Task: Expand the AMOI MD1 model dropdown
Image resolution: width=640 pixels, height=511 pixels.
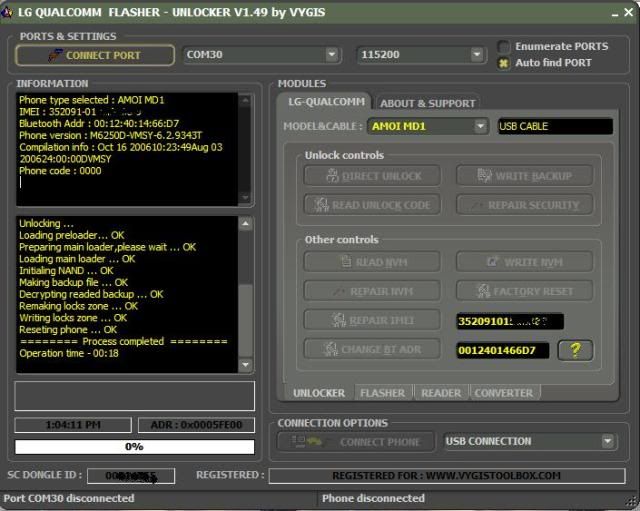Action: click(x=480, y=126)
